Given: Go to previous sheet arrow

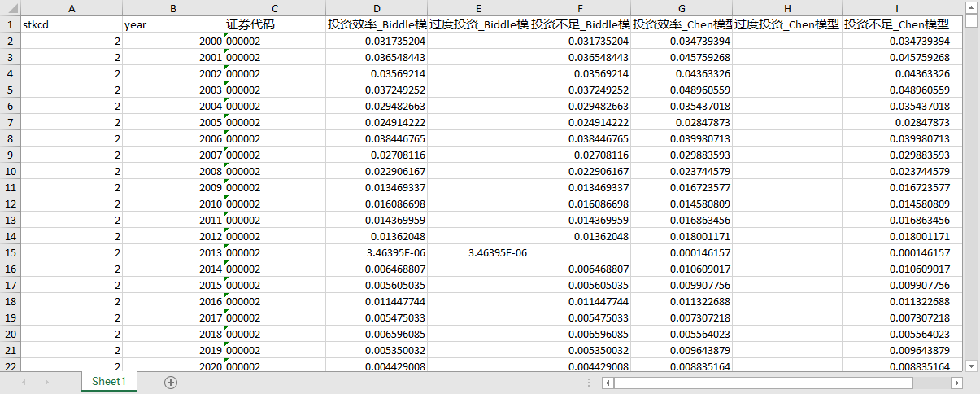Looking at the screenshot, I should [24, 382].
